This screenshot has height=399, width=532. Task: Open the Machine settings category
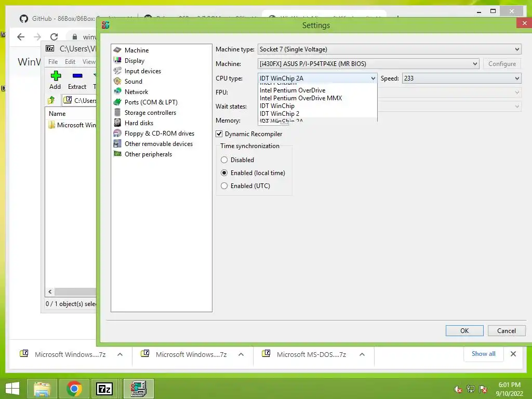coord(137,50)
